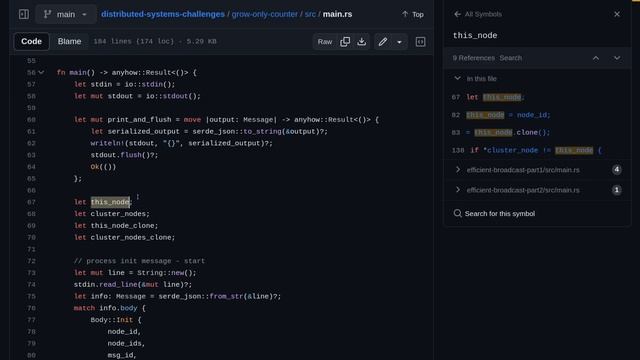Click the 9 References Search label
Screen dimensions: 640x360
[487, 58]
